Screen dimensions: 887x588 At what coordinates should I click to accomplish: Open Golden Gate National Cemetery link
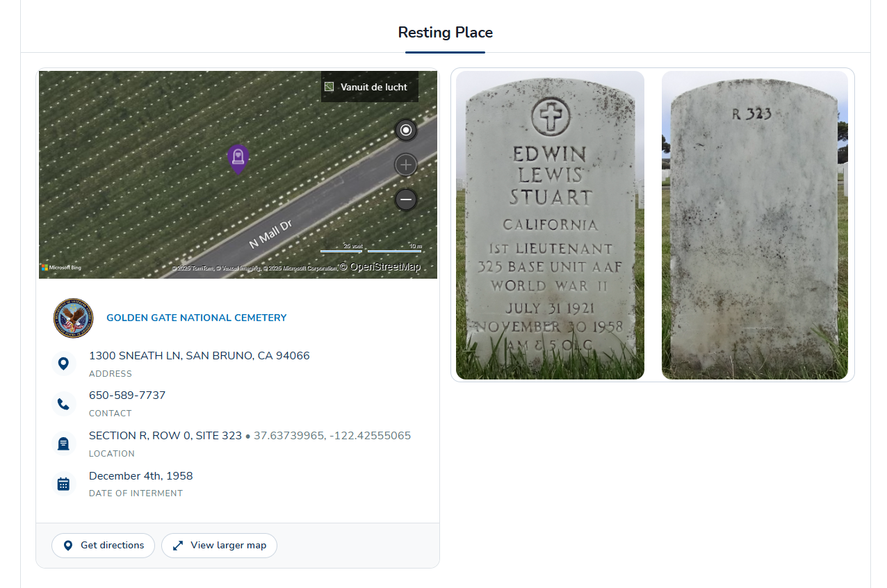(196, 318)
